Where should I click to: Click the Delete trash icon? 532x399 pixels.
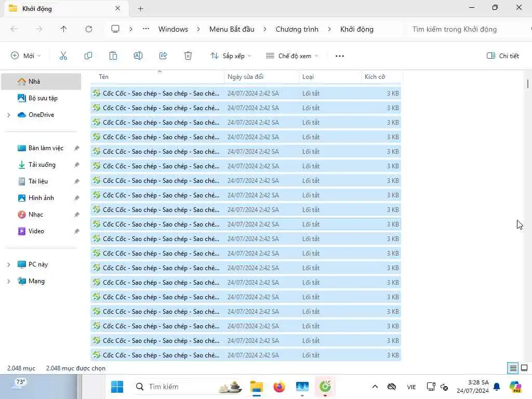coord(188,56)
